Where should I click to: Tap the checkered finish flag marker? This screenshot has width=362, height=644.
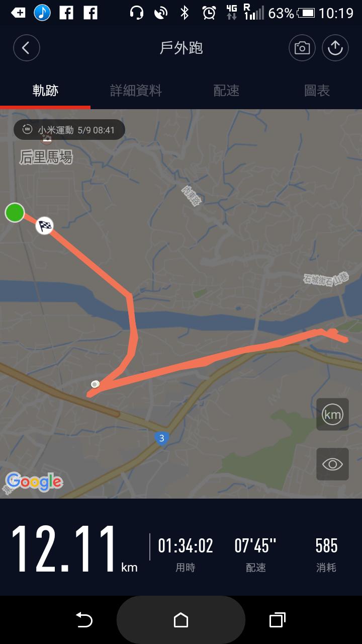[45, 225]
